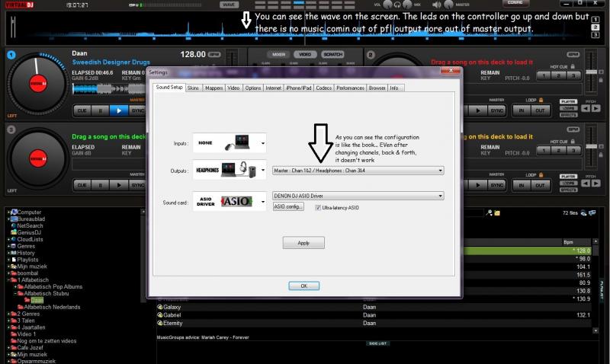
Task: Expand the '2 Genres' folder
Action: click(8, 314)
